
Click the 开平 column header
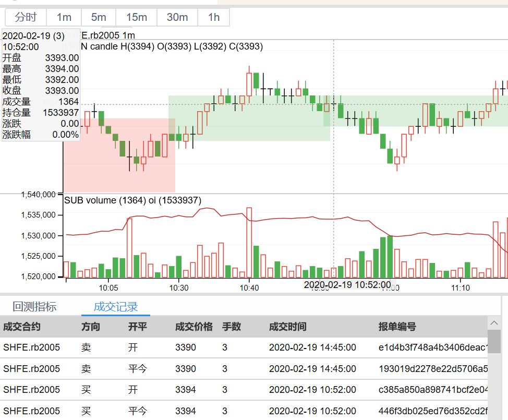137,327
